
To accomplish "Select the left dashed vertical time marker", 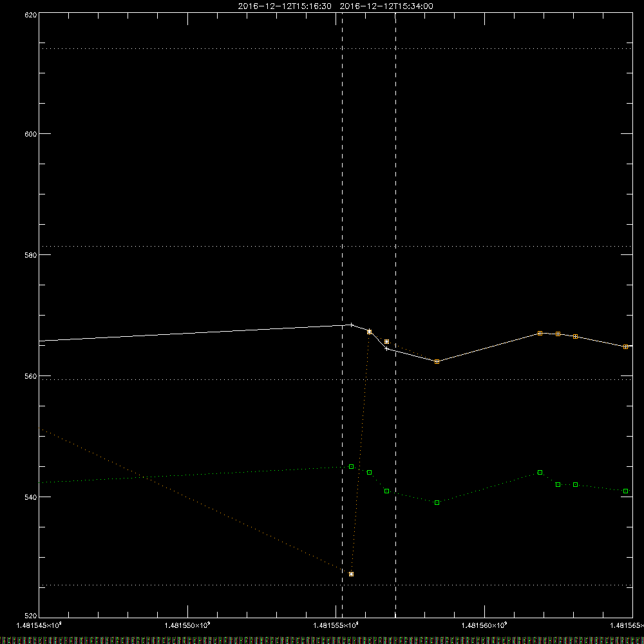I will point(342,315).
